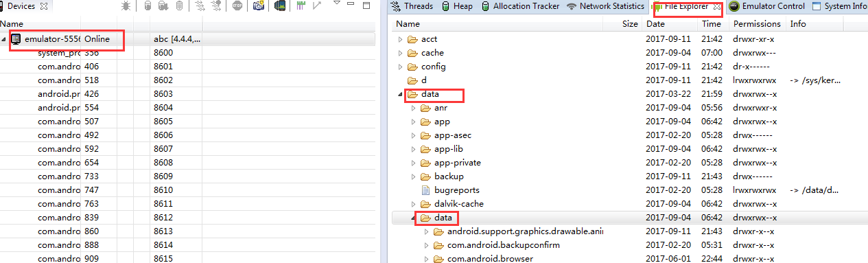This screenshot has width=868, height=263.
Task: Expand the android.support.graphics.drawable folder
Action: [427, 231]
